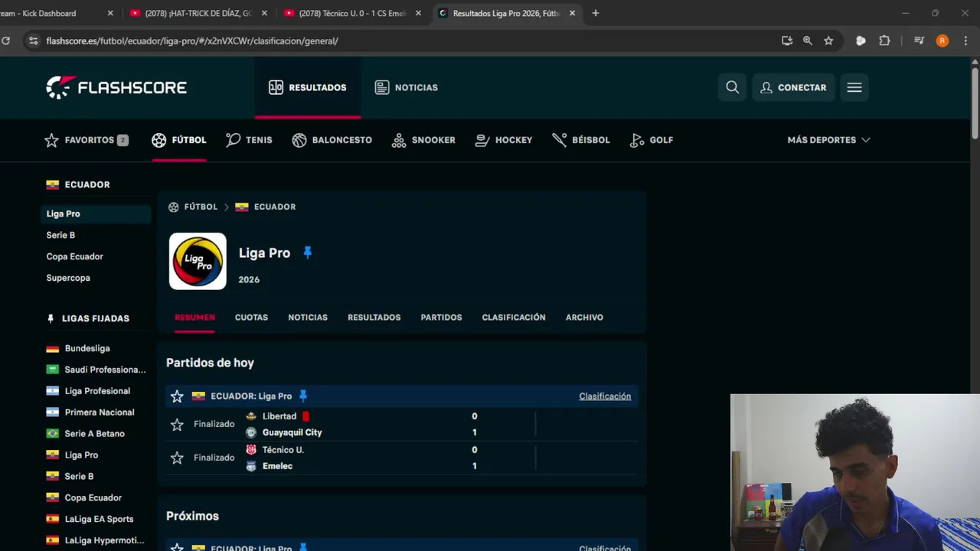Open the browser extensions puzzle icon
The width and height of the screenshot is (980, 551).
click(x=884, y=41)
